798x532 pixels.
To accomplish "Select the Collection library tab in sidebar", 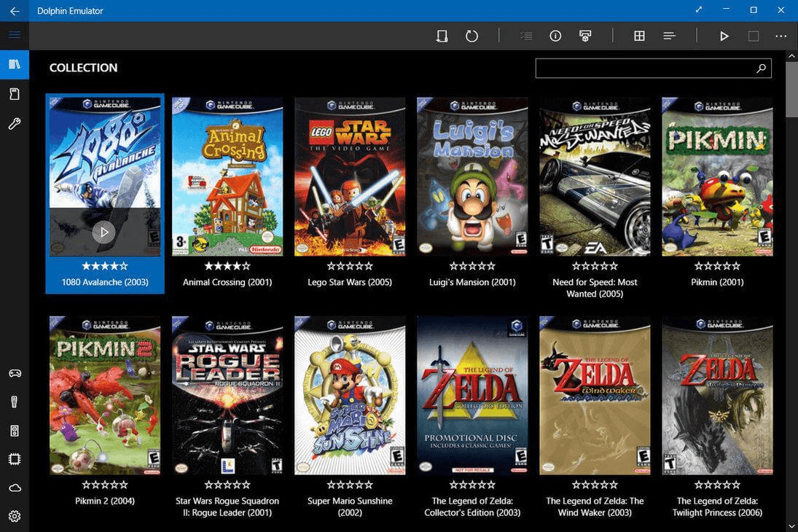I will (15, 64).
